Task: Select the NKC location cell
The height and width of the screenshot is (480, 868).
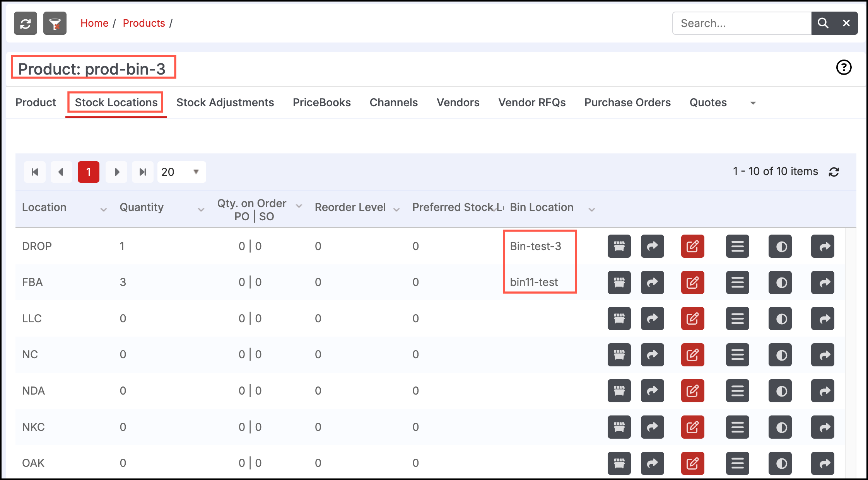Action: pyautogui.click(x=33, y=427)
